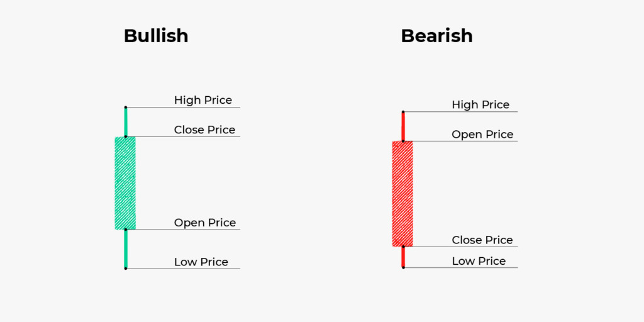Click the dot at the green candle's low
Image resolution: width=644 pixels, height=322 pixels.
point(126,269)
